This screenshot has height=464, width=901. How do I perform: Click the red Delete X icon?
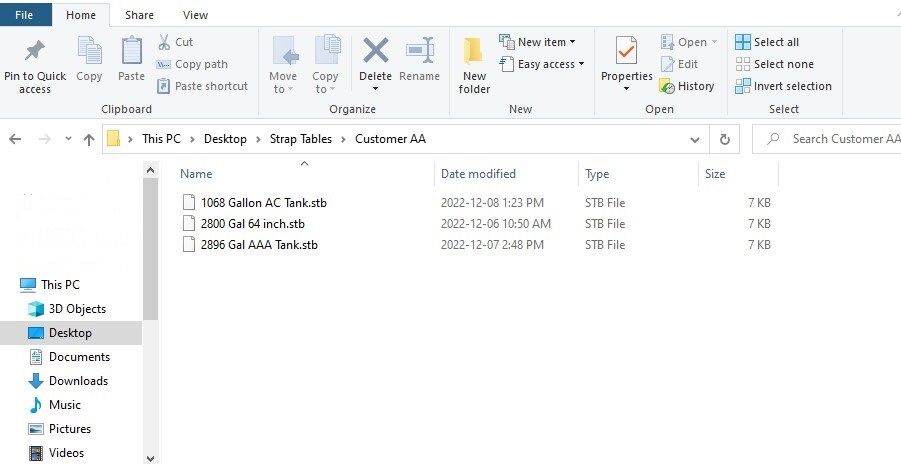coord(376,51)
